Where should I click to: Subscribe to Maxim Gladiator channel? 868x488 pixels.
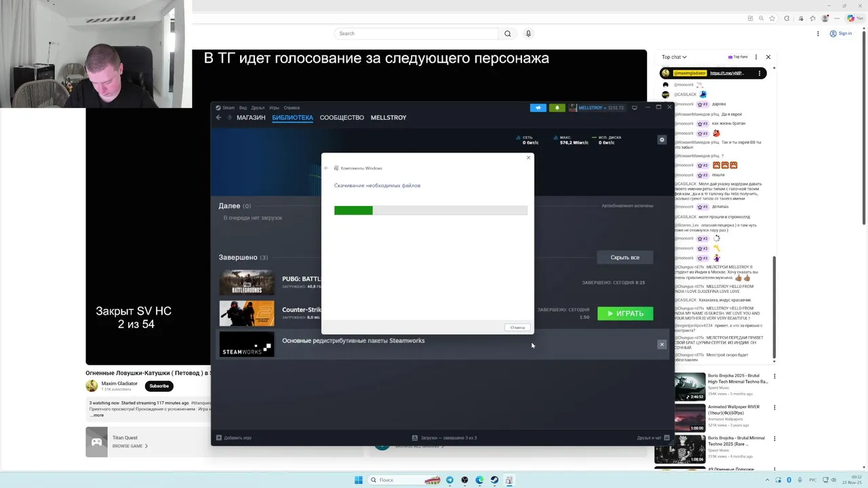159,386
